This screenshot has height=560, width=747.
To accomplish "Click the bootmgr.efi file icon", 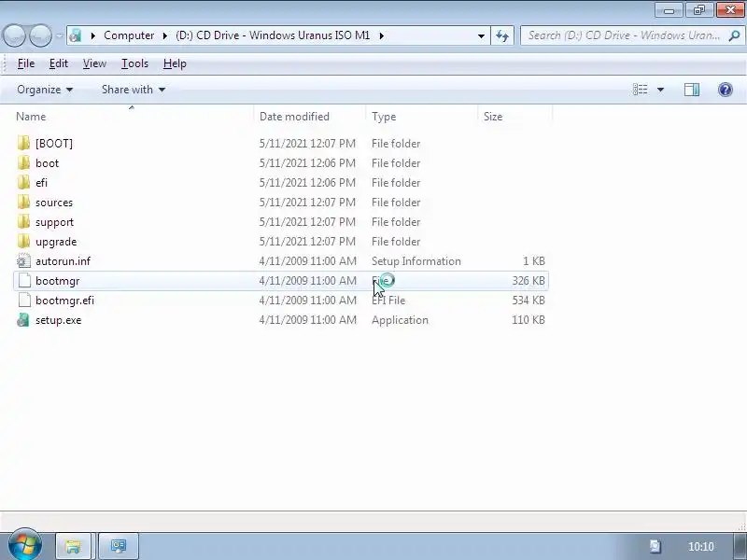I will (24, 300).
